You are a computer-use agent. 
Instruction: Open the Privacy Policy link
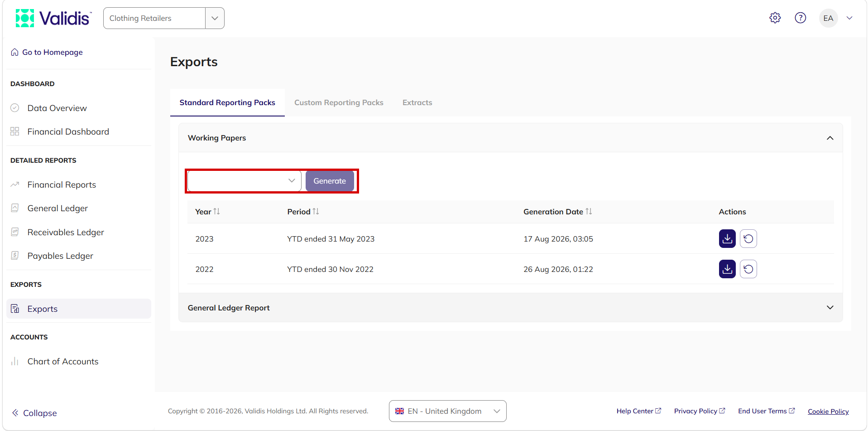(x=700, y=411)
